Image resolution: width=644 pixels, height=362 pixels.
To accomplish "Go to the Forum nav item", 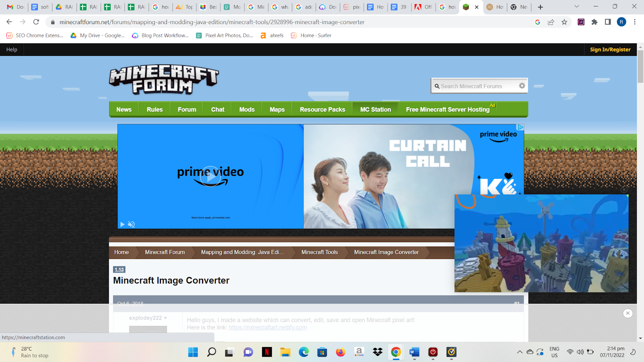I will pos(187,109).
